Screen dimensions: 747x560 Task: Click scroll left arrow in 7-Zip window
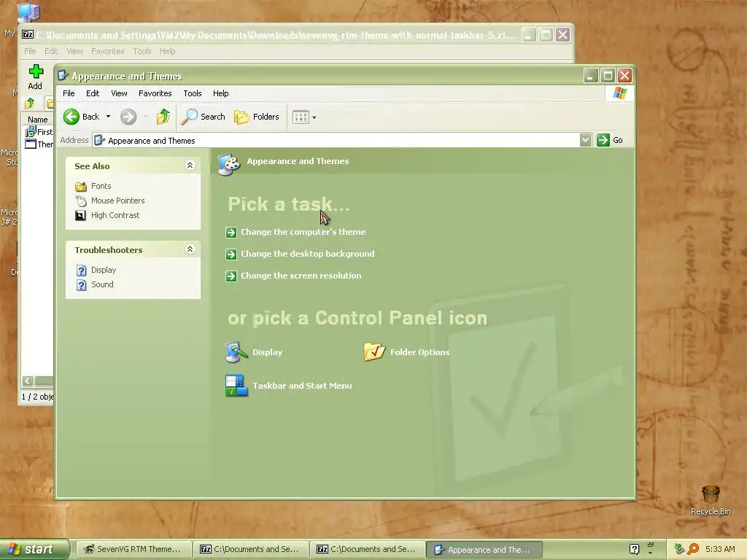click(x=28, y=381)
